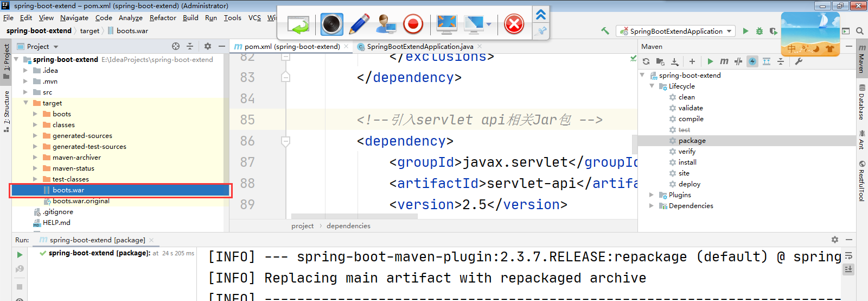Select boots.war file in Project tree
Screen dimensions: 868x301
point(68,190)
